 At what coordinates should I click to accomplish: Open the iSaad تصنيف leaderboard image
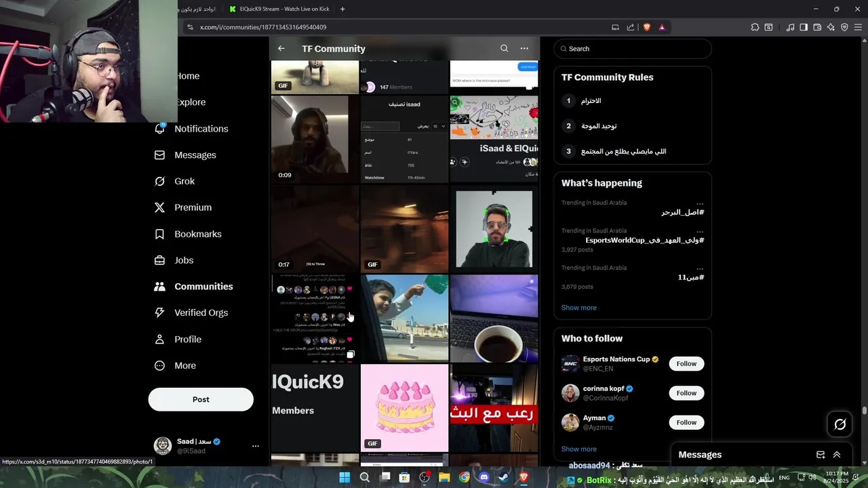pos(404,139)
